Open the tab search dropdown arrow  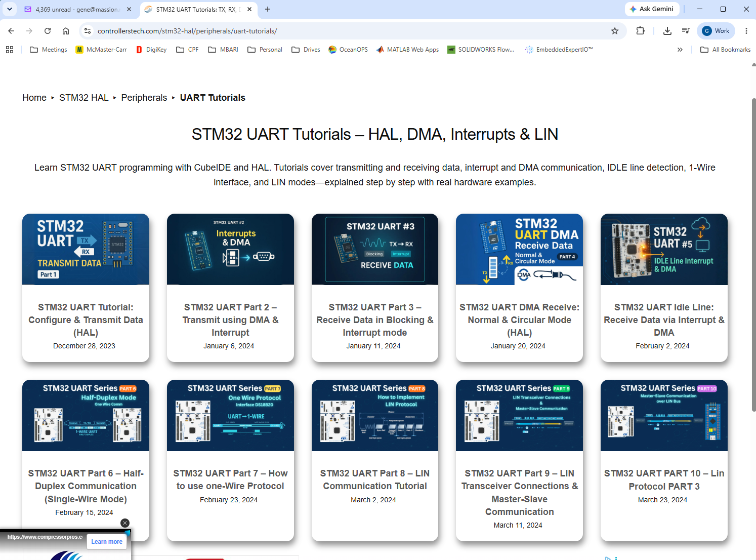point(10,9)
